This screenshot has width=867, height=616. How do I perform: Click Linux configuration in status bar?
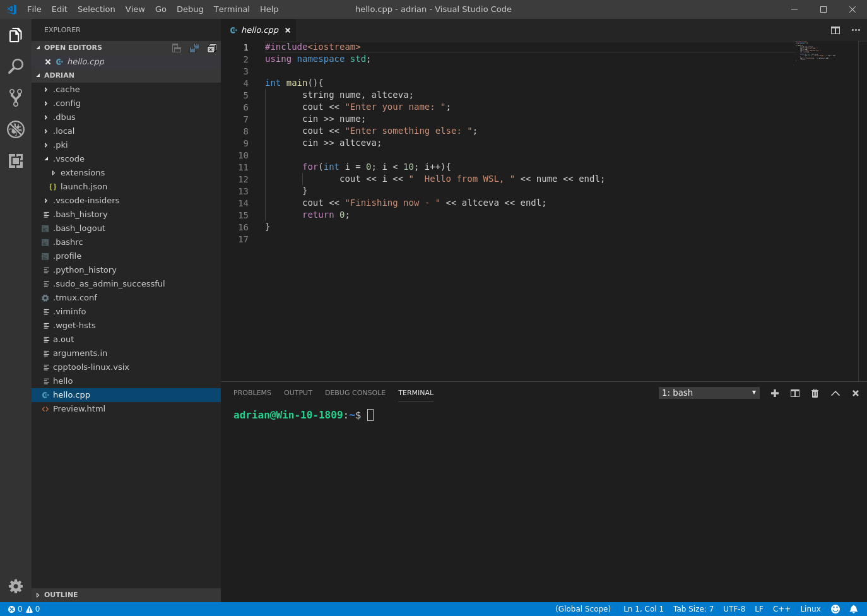[x=810, y=609]
